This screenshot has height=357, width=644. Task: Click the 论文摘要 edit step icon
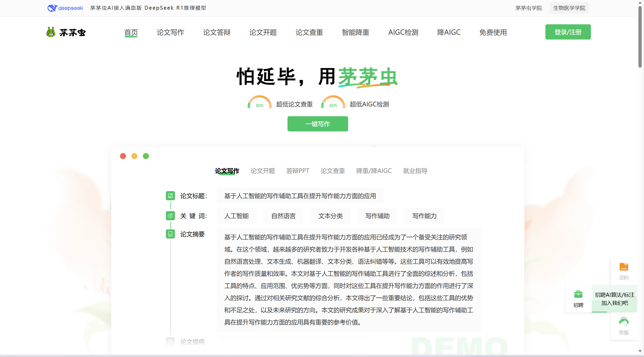click(170, 234)
